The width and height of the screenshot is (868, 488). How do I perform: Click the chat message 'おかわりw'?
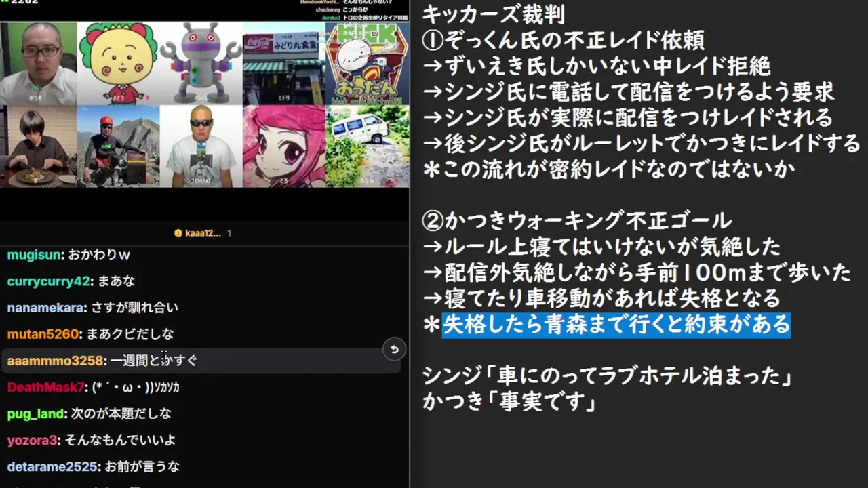click(x=98, y=255)
